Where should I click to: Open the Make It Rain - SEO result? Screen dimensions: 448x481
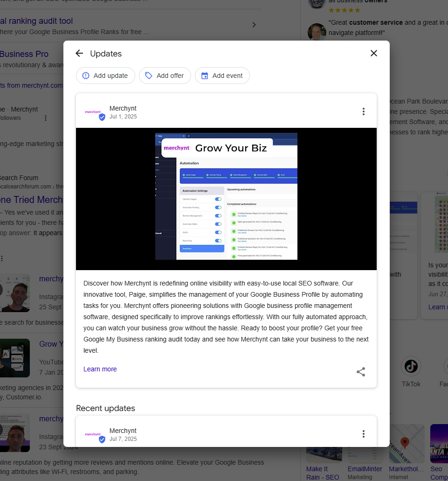323,473
